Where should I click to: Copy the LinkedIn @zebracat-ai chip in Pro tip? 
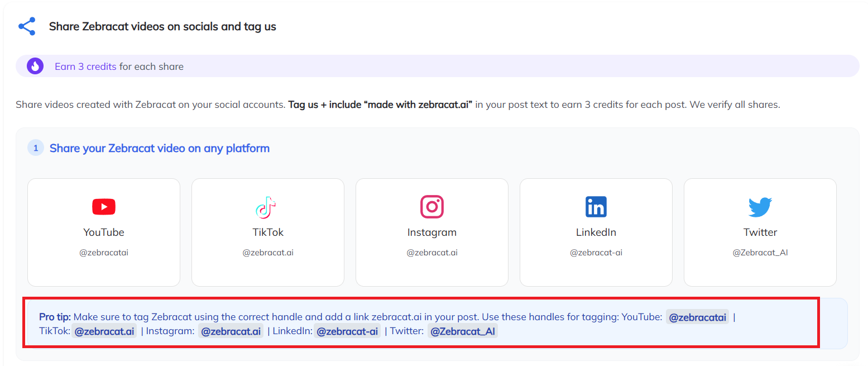pyautogui.click(x=347, y=331)
